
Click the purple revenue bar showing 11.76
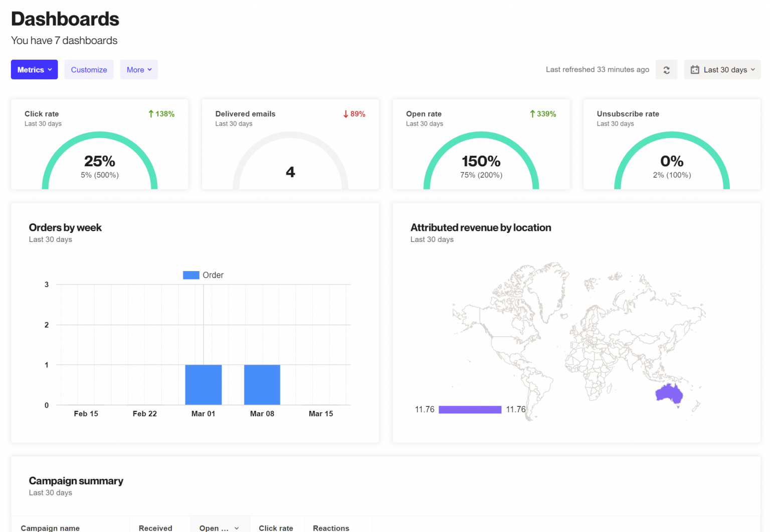point(470,409)
